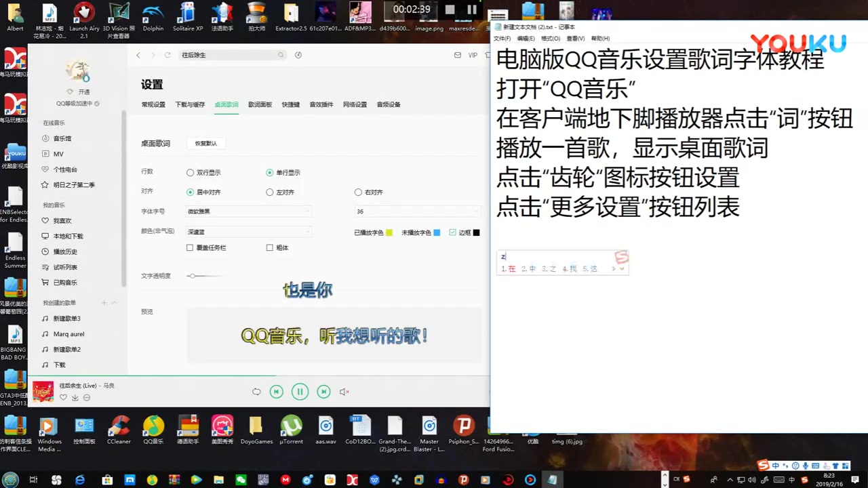868x488 pixels.
Task: Open playlist Marq aurel
Action: pyautogui.click(x=68, y=334)
